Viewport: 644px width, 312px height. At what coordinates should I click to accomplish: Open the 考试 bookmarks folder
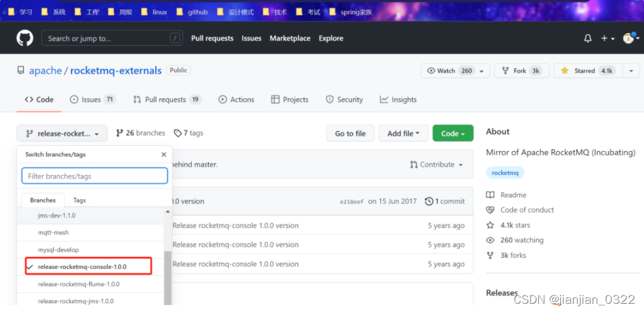[308, 12]
